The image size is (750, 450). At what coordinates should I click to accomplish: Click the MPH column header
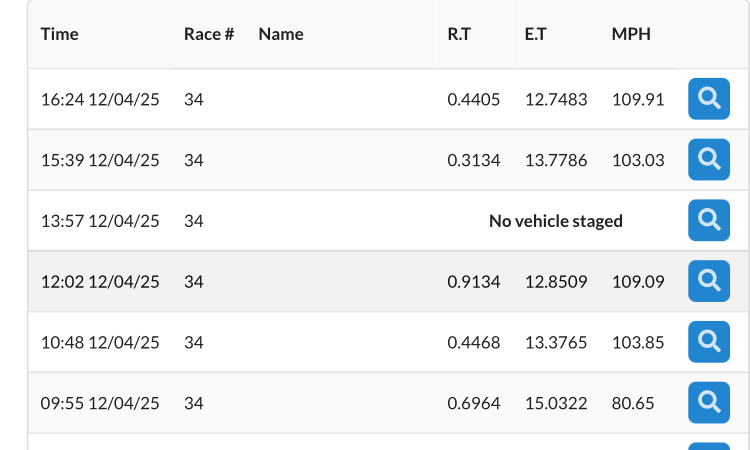pos(631,34)
